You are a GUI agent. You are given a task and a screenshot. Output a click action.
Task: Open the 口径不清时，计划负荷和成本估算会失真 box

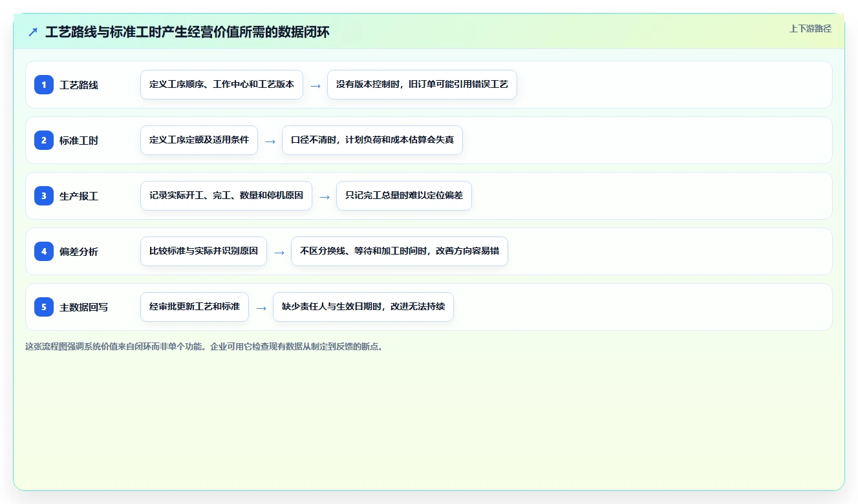click(372, 140)
